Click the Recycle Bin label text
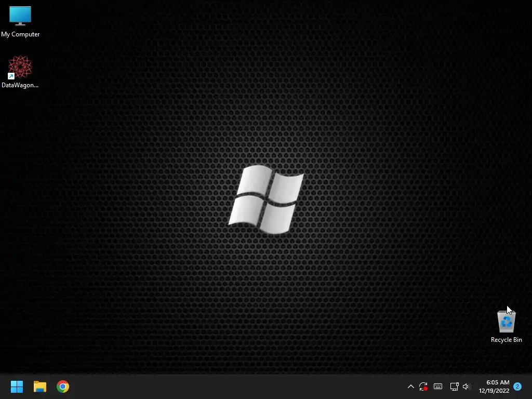This screenshot has height=399, width=532. coord(506,340)
